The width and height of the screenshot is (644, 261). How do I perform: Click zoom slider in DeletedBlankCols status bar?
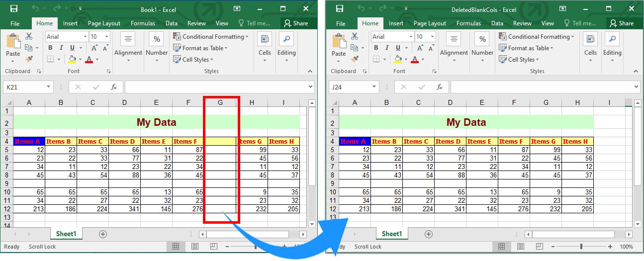(x=581, y=247)
